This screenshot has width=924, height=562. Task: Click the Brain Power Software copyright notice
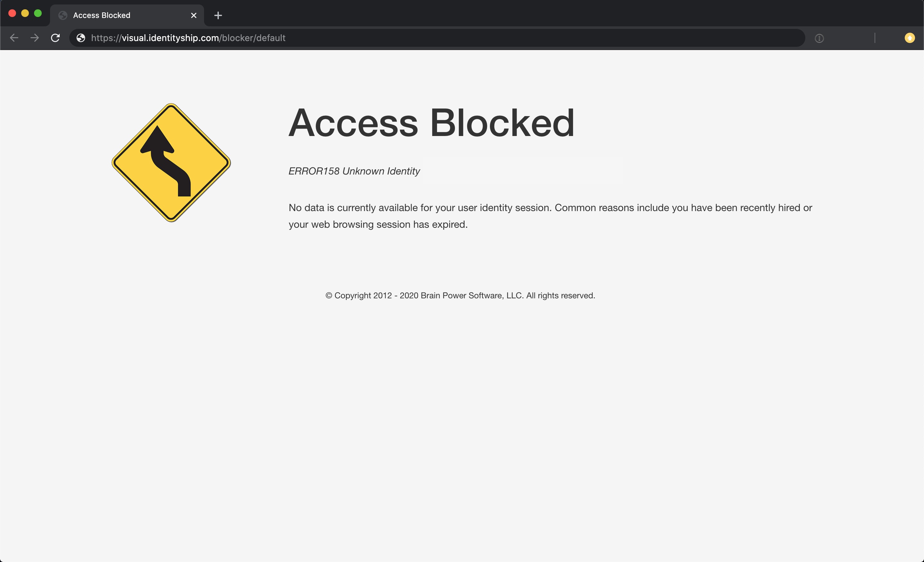pos(460,295)
